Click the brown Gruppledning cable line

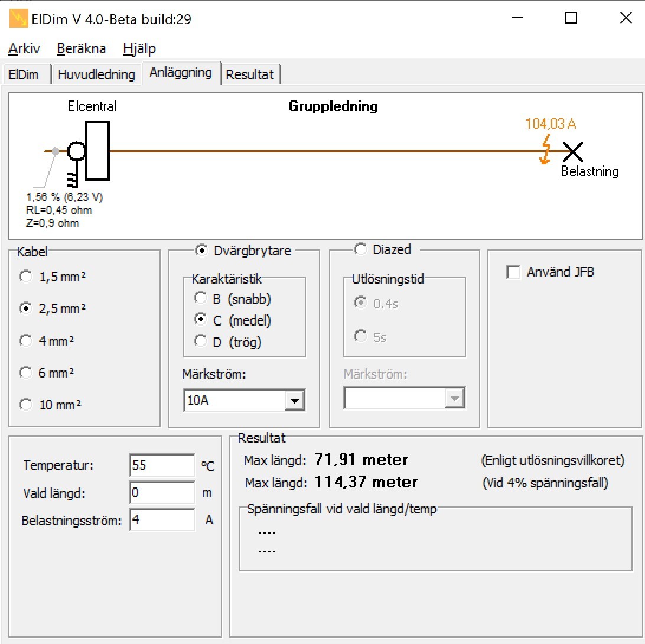tap(325, 151)
